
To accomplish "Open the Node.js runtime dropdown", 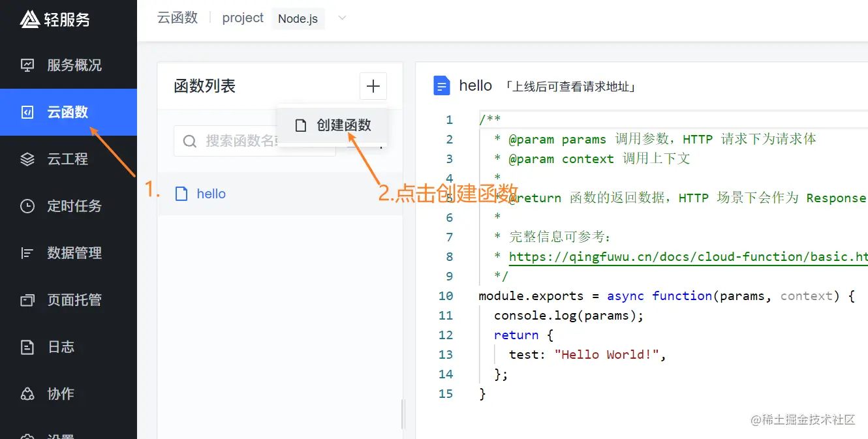I will coord(298,19).
